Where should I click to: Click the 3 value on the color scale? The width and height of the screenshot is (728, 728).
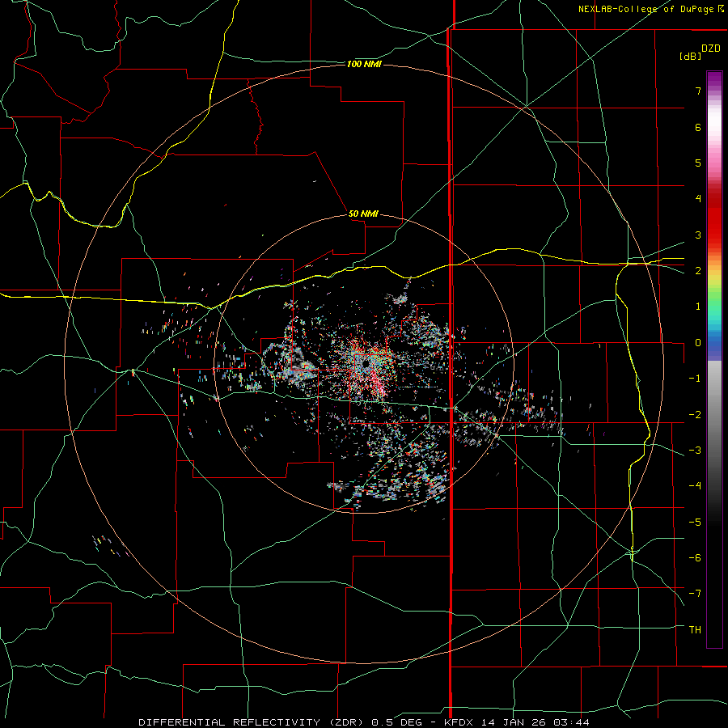tap(698, 235)
